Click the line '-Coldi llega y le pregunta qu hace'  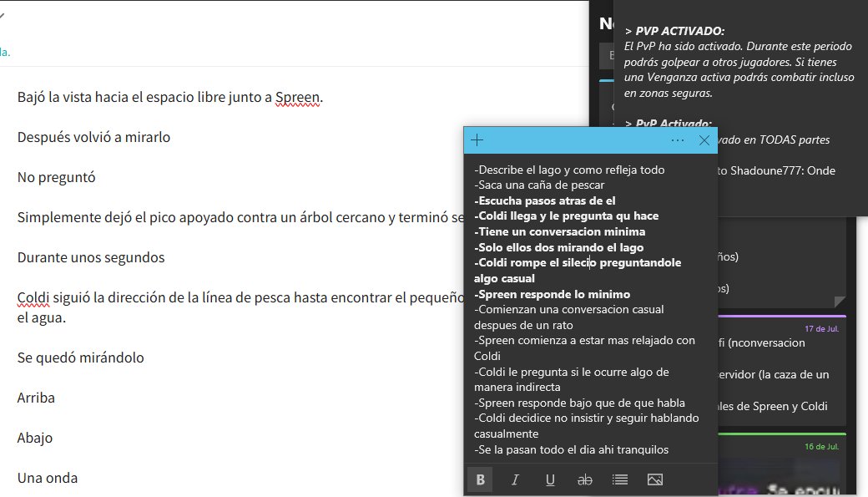tap(567, 216)
